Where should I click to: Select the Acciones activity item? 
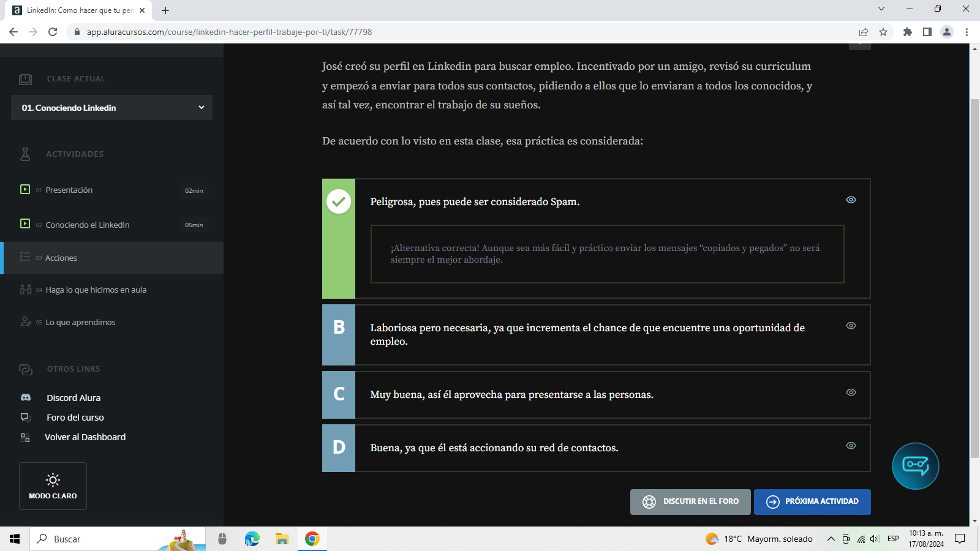[x=111, y=258]
